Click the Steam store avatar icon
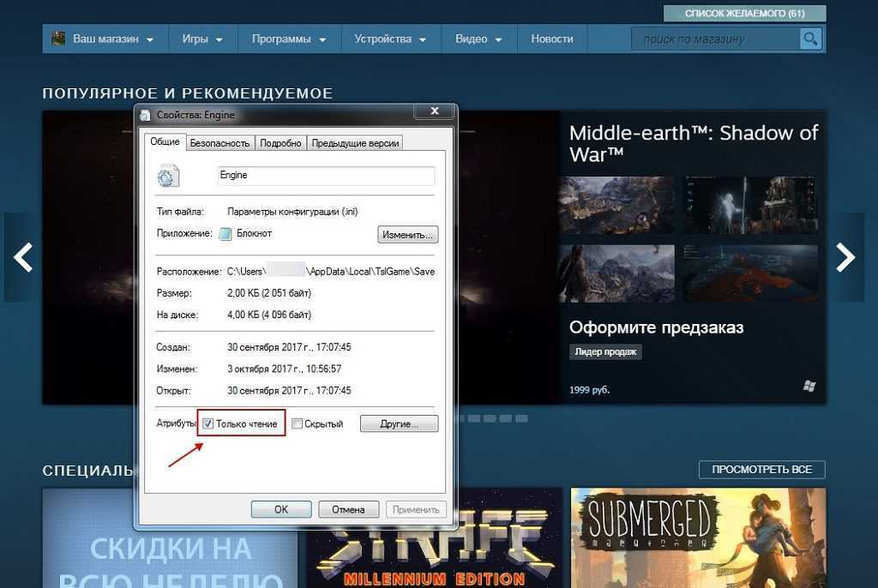This screenshot has height=588, width=878. [58, 39]
